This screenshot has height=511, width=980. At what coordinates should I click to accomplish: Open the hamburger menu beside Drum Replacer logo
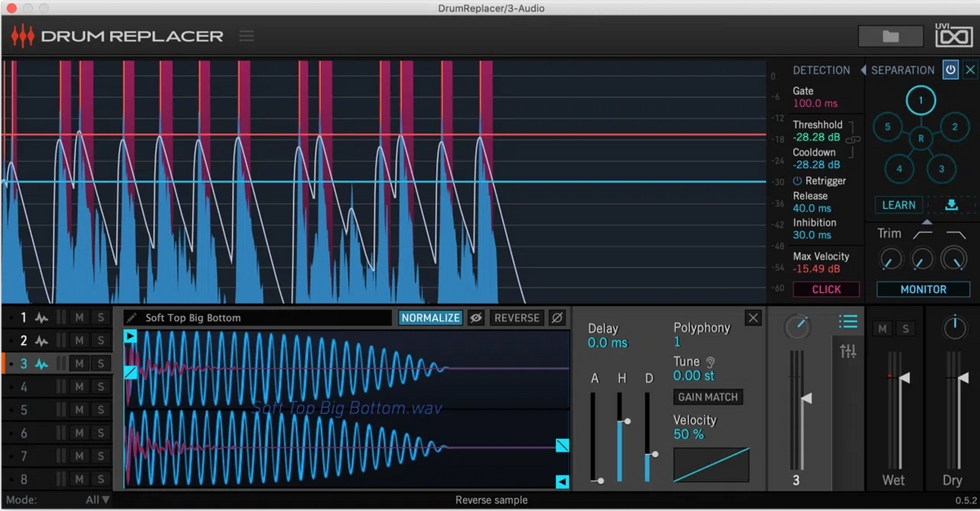pyautogui.click(x=247, y=36)
